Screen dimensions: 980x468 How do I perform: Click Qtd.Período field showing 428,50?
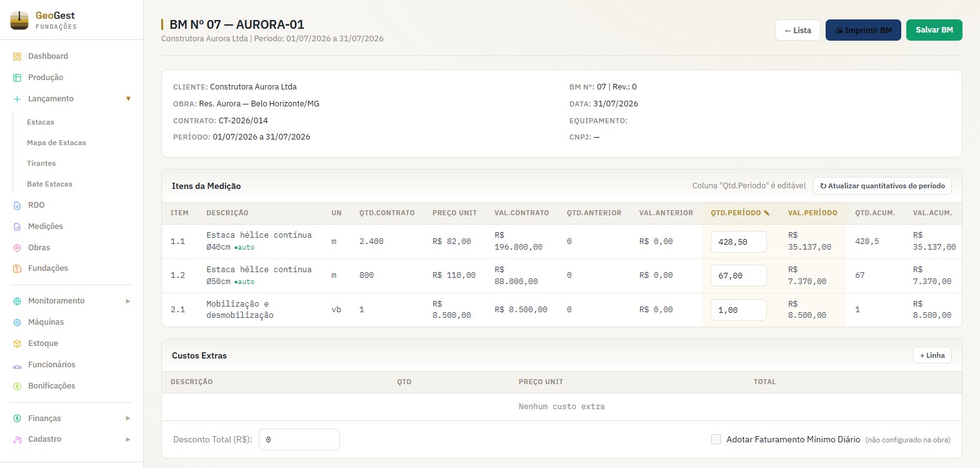tap(738, 242)
